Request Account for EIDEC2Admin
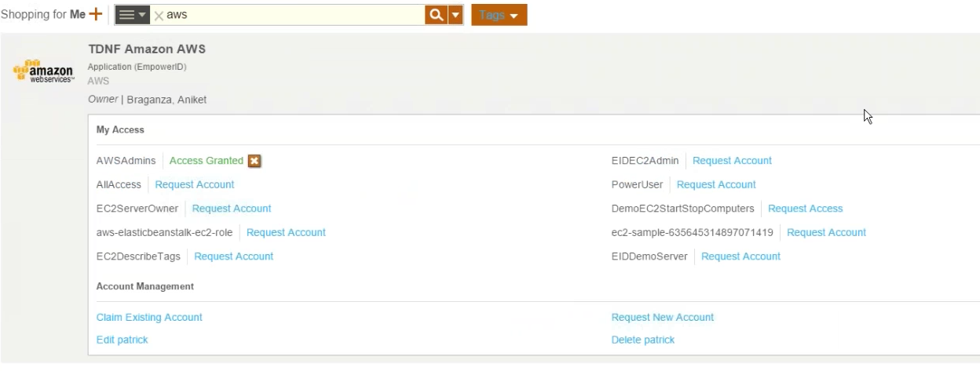 point(732,161)
